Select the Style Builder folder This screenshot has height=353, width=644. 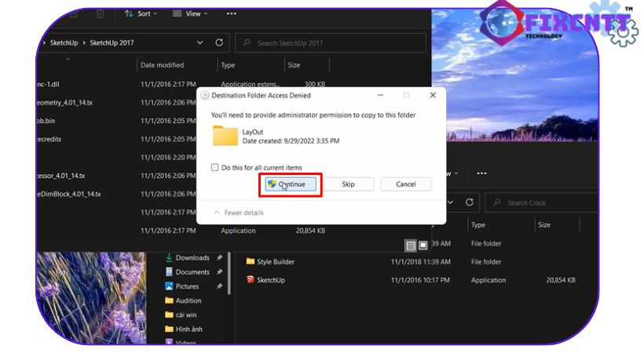pos(275,262)
